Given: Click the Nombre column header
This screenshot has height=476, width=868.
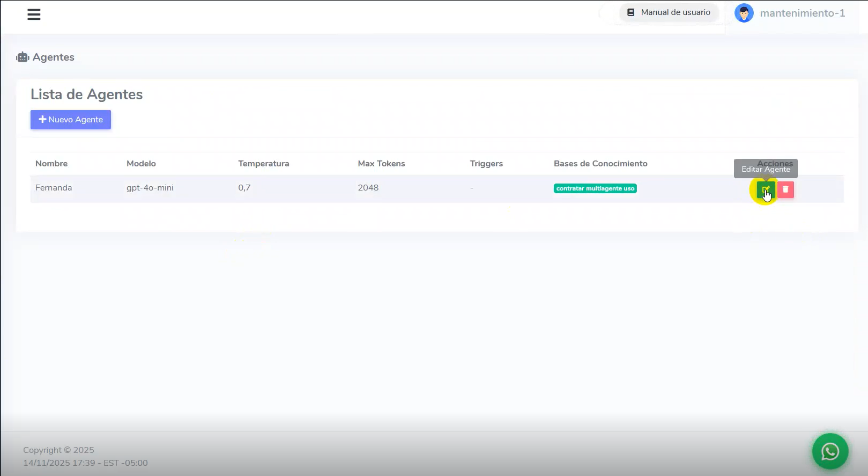Looking at the screenshot, I should coord(51,164).
